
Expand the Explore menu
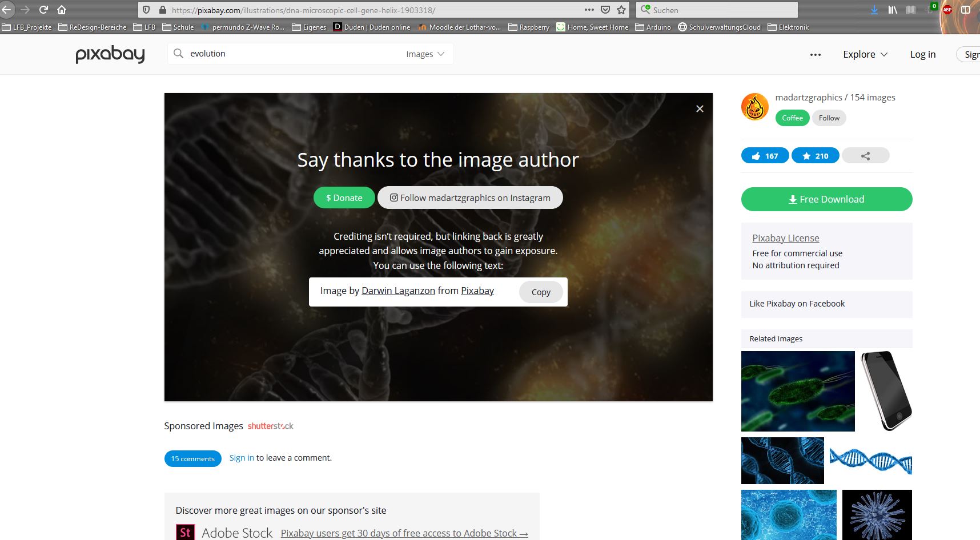pos(865,54)
